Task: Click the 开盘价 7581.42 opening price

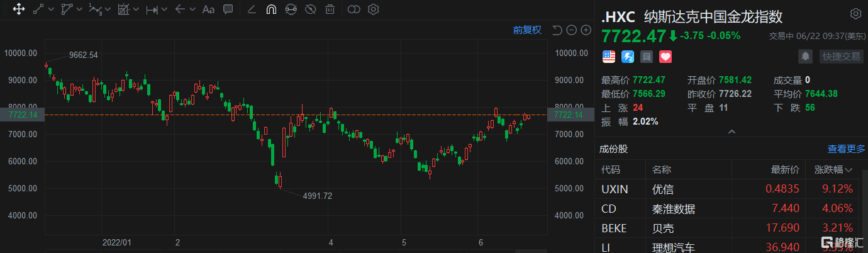Action: tap(720, 80)
